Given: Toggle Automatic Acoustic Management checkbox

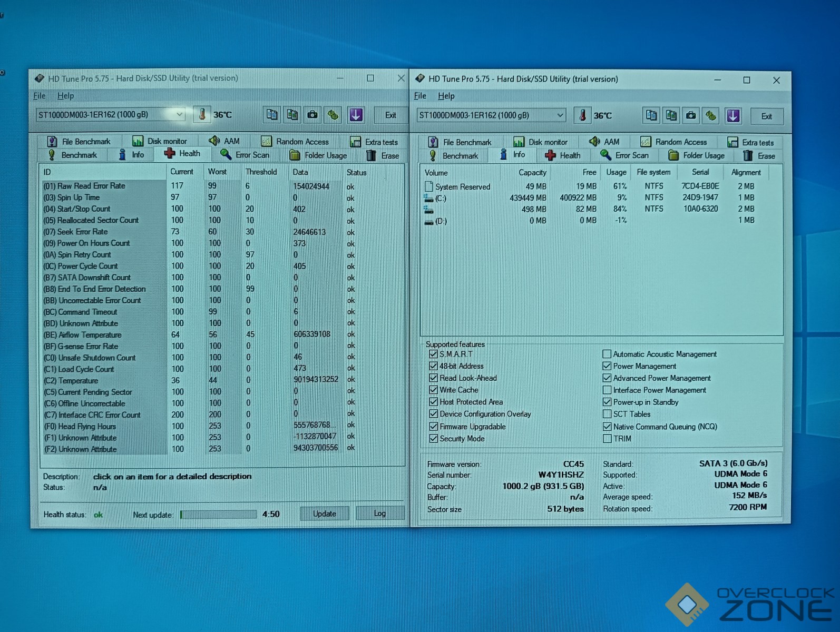Looking at the screenshot, I should tap(607, 354).
